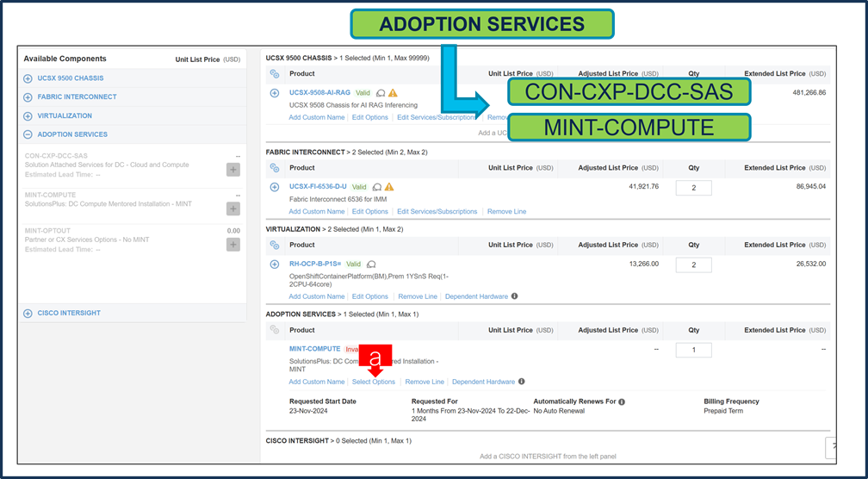Click extended price 481,266.86
This screenshot has height=479, width=868.
[x=809, y=93]
